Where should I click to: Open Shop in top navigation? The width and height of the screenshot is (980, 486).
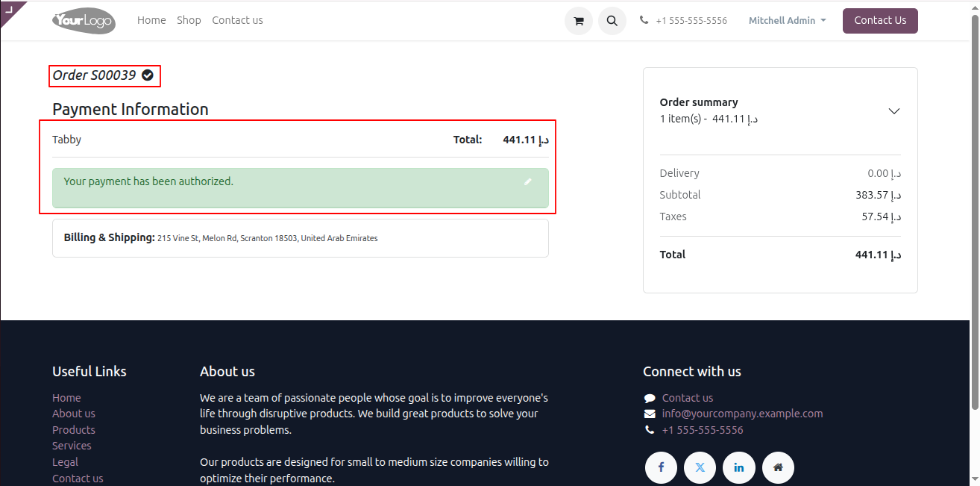click(189, 20)
